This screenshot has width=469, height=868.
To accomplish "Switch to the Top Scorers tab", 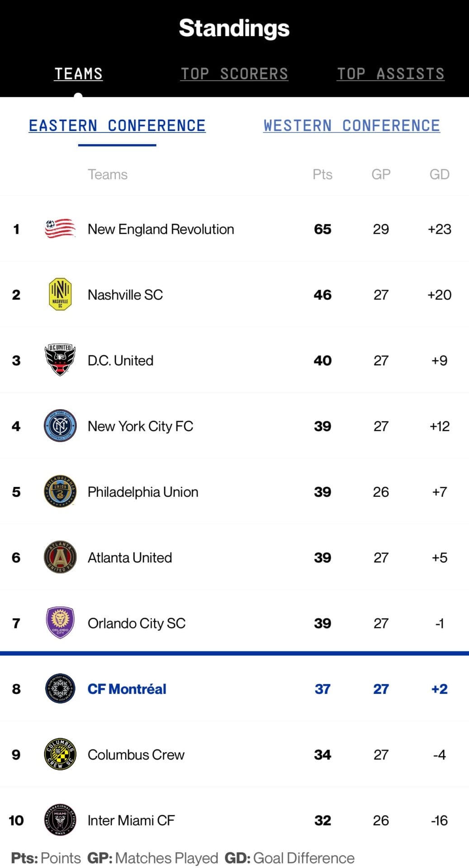I will [x=234, y=74].
